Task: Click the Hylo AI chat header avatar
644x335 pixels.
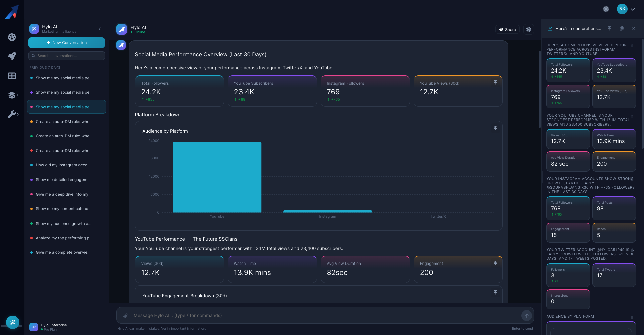Action: (121, 29)
